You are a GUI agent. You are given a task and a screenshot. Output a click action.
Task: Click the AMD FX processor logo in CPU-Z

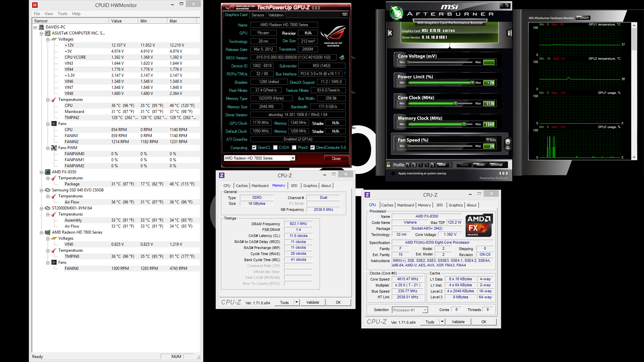(479, 225)
